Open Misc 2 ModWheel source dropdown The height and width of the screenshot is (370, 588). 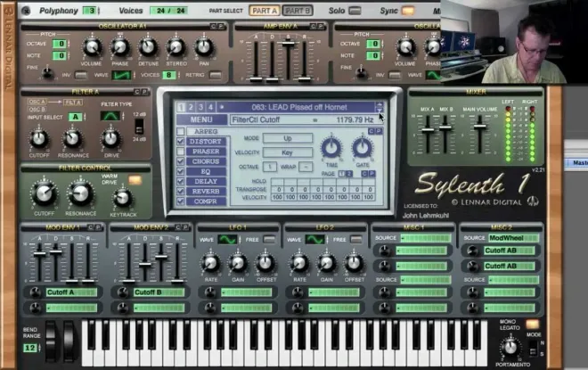[x=513, y=238]
